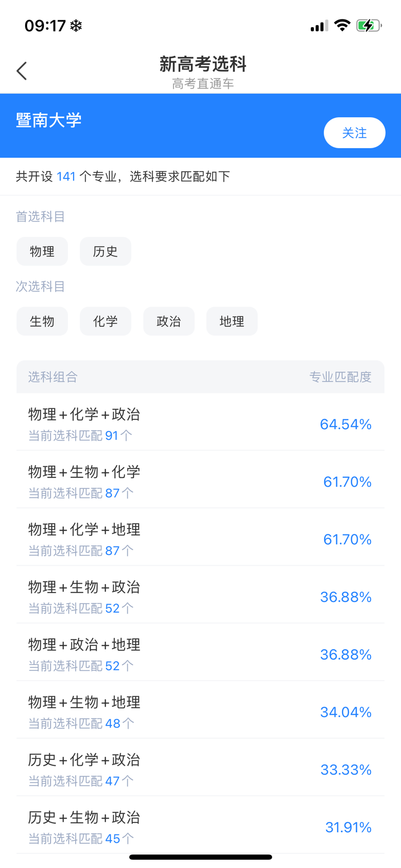Toggle the 生物 subject chip
401x868 pixels.
pyautogui.click(x=42, y=321)
